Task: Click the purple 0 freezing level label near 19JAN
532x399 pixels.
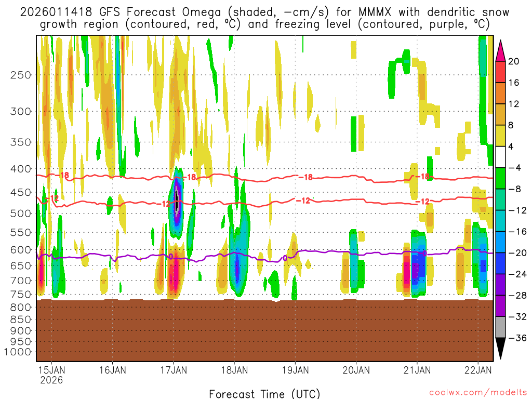Action: pos(285,258)
